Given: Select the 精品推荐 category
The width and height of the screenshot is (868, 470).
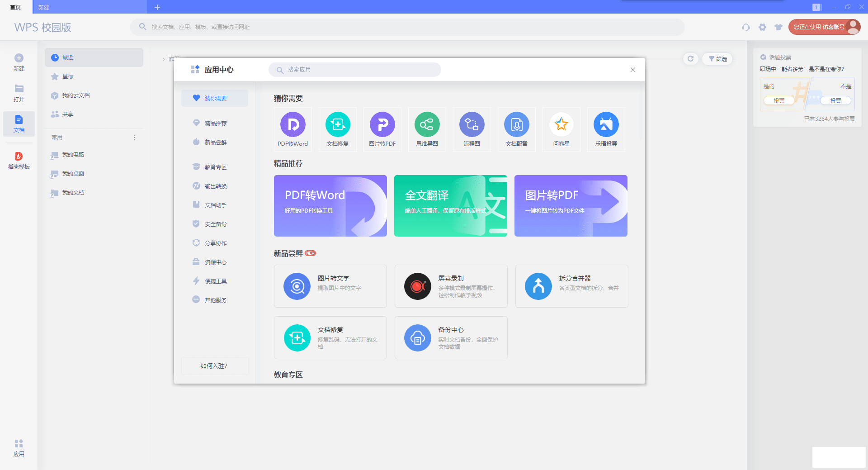Looking at the screenshot, I should coord(215,123).
